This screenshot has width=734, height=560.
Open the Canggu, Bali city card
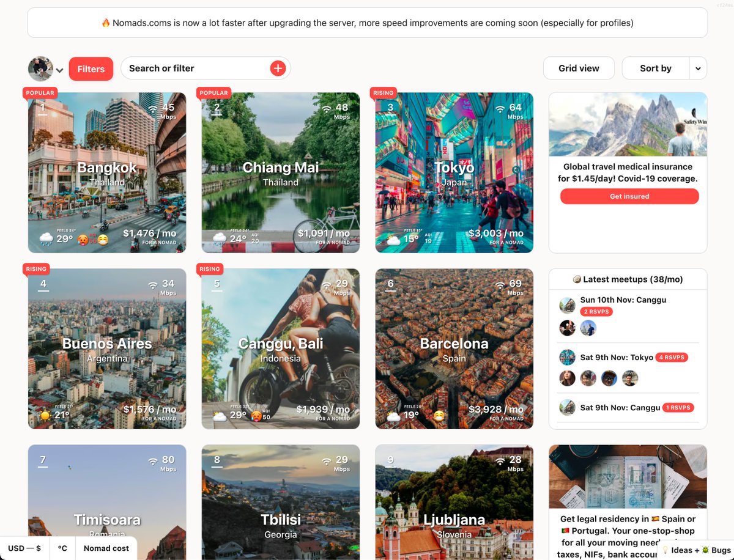click(x=281, y=348)
